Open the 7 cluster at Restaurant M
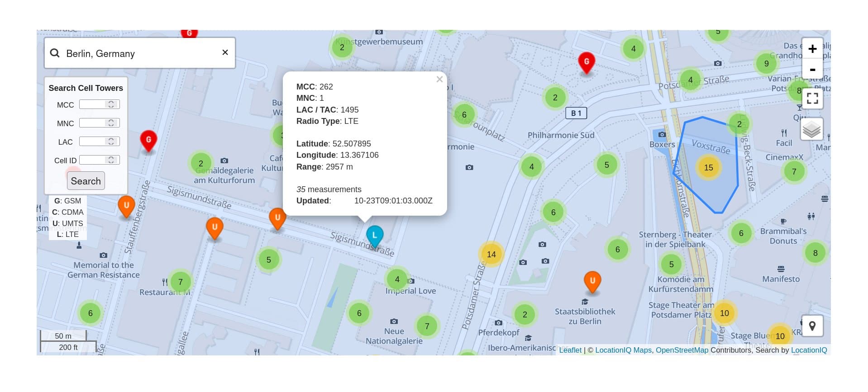The image size is (868, 392). (181, 282)
